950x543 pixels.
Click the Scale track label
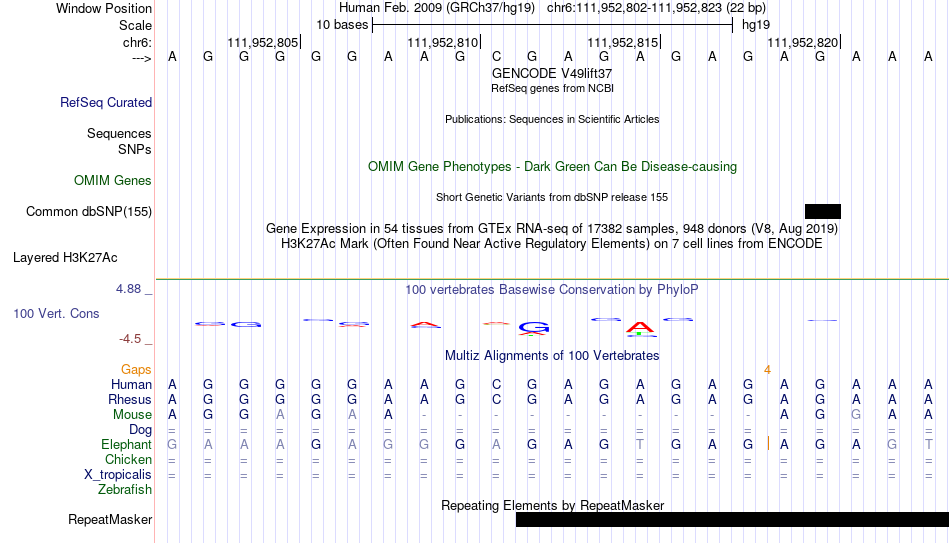[135, 25]
